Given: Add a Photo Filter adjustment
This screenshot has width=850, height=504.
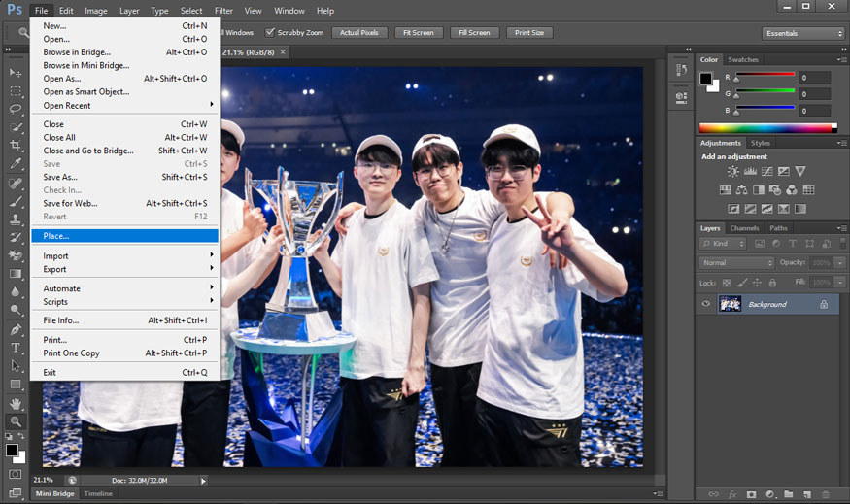Looking at the screenshot, I should [774, 190].
